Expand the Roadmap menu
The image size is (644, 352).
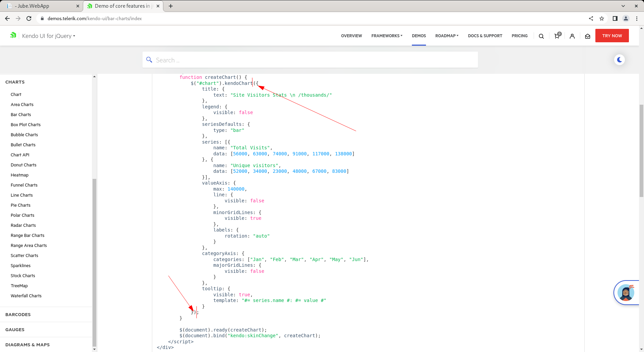click(447, 36)
